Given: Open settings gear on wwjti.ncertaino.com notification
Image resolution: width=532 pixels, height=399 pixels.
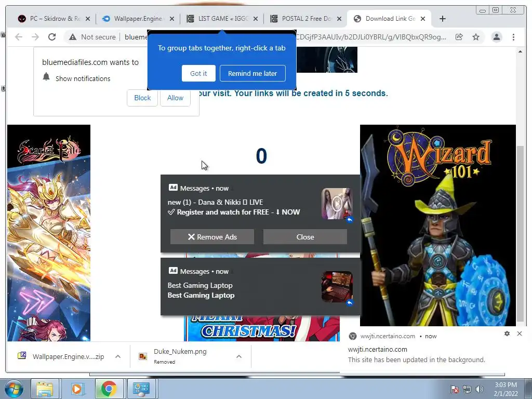Looking at the screenshot, I should click(507, 334).
